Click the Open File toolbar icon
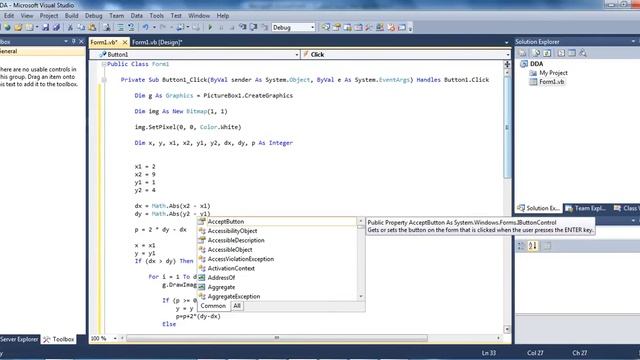This screenshot has height=360, width=640. point(18,27)
